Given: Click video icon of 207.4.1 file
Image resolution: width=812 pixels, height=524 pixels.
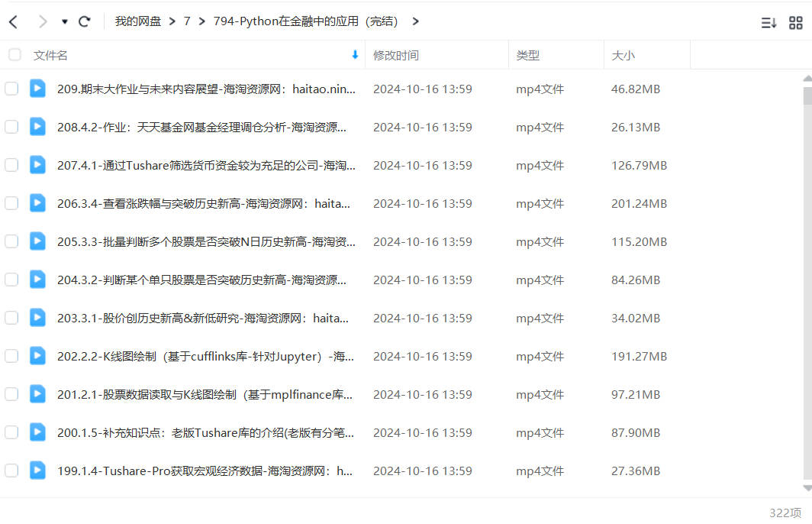Looking at the screenshot, I should pyautogui.click(x=37, y=165).
